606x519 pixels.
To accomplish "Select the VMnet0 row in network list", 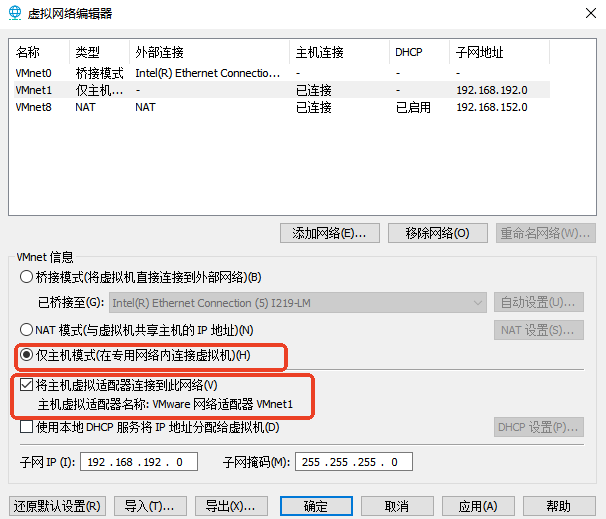I will (x=150, y=73).
